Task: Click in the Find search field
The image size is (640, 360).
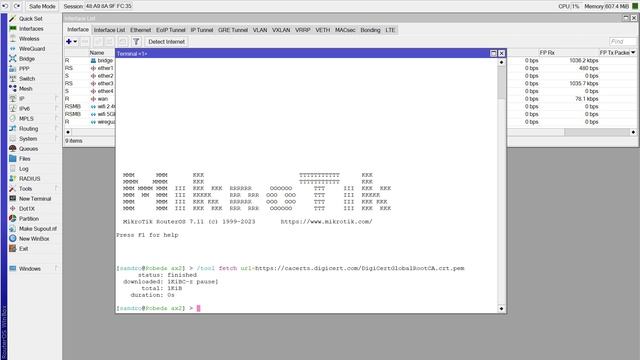Action: [622, 42]
